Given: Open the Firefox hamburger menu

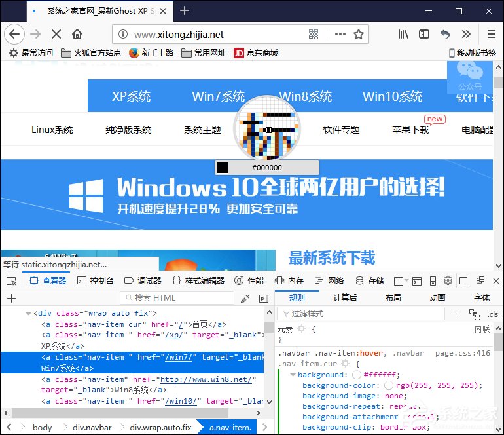Looking at the screenshot, I should pos(491,35).
